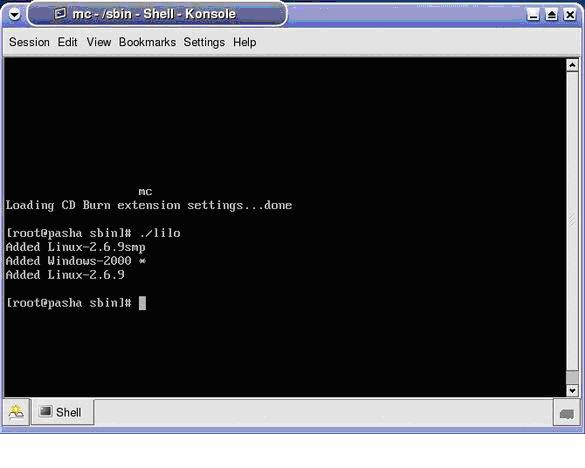Click the 'Added Linux-2.6.9smp' line
Viewport: 585px width, 468px height.
76,247
